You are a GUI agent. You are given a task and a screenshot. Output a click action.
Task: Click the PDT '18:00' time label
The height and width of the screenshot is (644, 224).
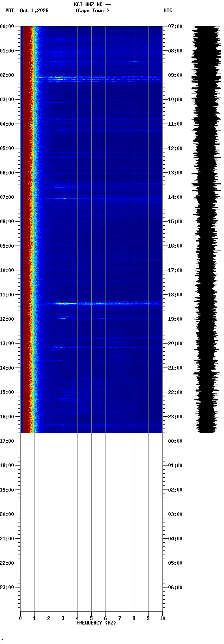click(x=7, y=466)
